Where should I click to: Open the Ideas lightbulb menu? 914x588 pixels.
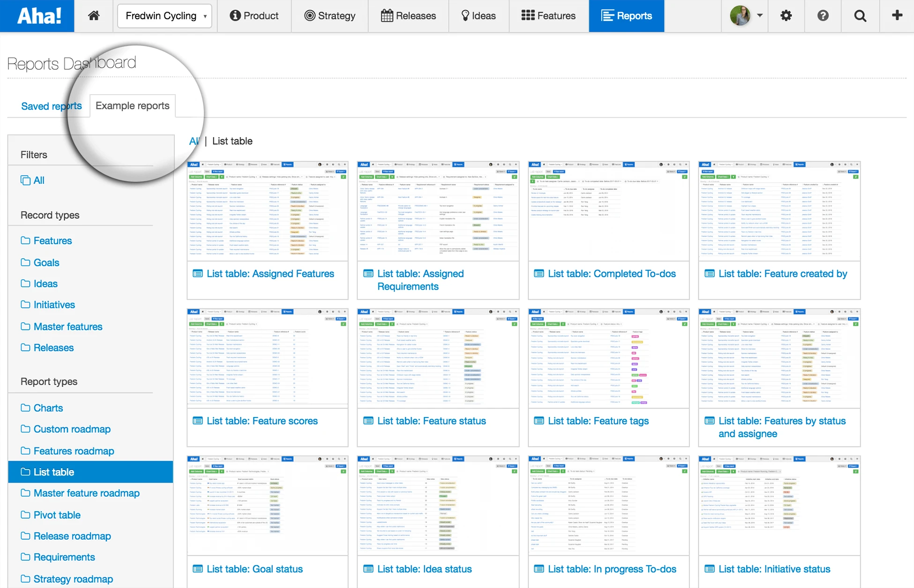tap(479, 16)
